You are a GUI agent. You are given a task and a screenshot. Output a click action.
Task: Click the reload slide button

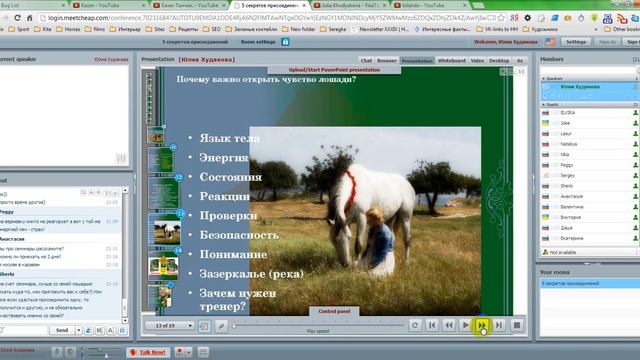[x=415, y=325]
